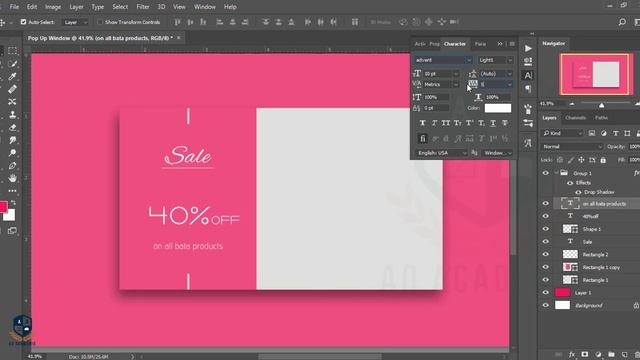Apply All Caps style
Viewport: 640px width, 360px height.
pyautogui.click(x=446, y=123)
